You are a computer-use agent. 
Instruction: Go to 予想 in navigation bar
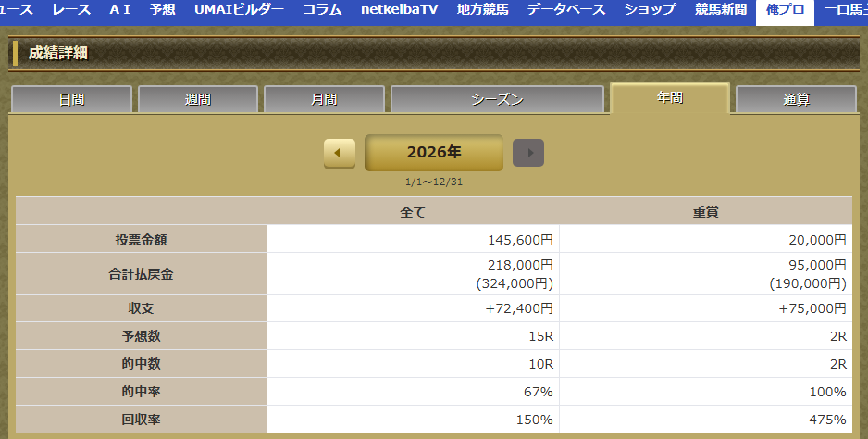coord(163,10)
